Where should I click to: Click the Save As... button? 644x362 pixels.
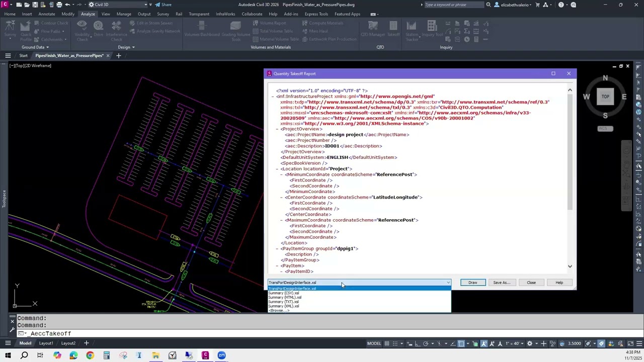pos(502,283)
